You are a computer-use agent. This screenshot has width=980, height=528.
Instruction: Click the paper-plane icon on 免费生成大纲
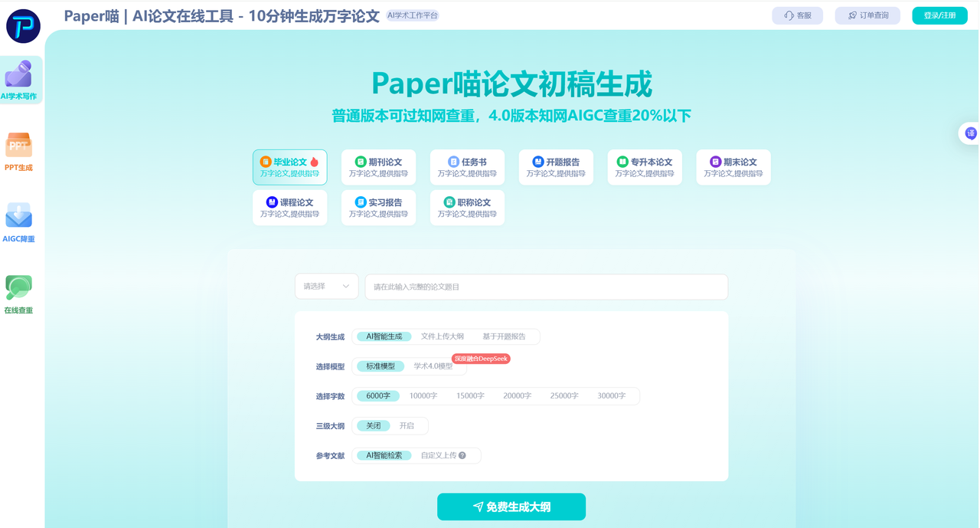(x=479, y=507)
